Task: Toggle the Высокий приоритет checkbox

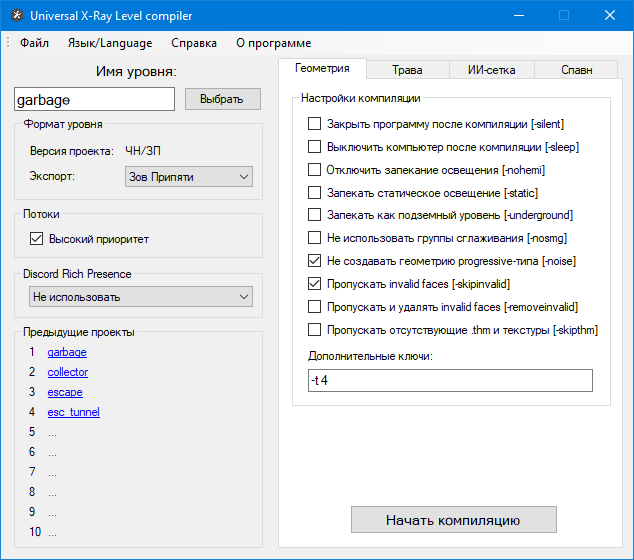Action: click(x=37, y=239)
